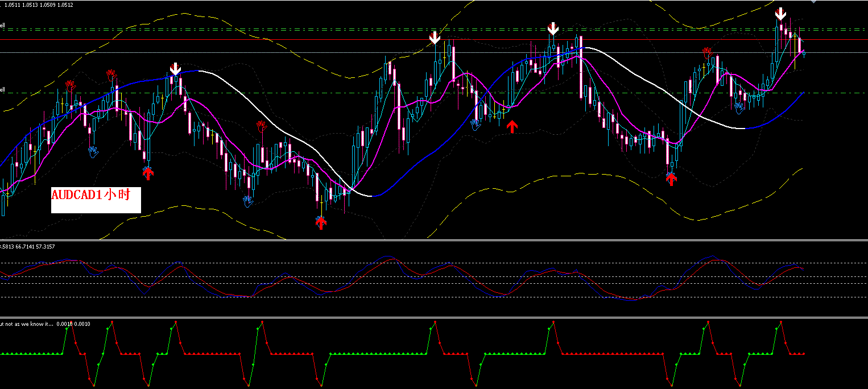Click the rightmost red hand icon
This screenshot has width=868, height=389.
coord(708,53)
